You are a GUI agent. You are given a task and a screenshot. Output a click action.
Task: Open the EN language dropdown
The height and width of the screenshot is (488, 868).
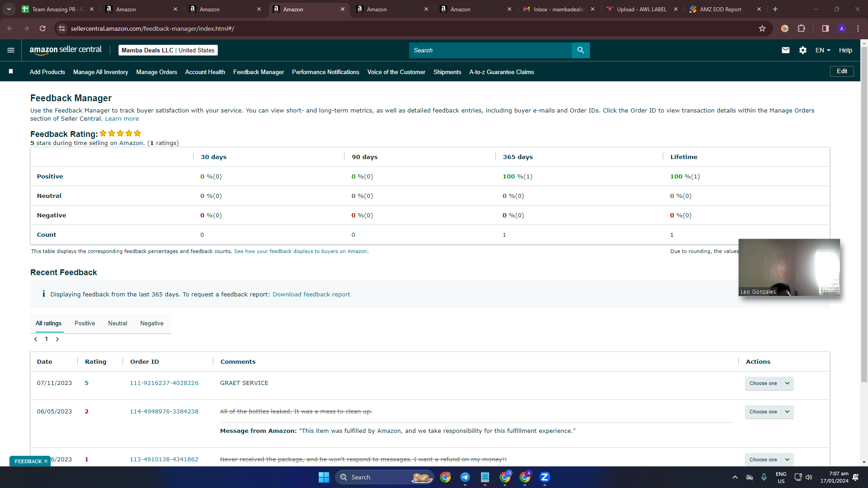[823, 50]
